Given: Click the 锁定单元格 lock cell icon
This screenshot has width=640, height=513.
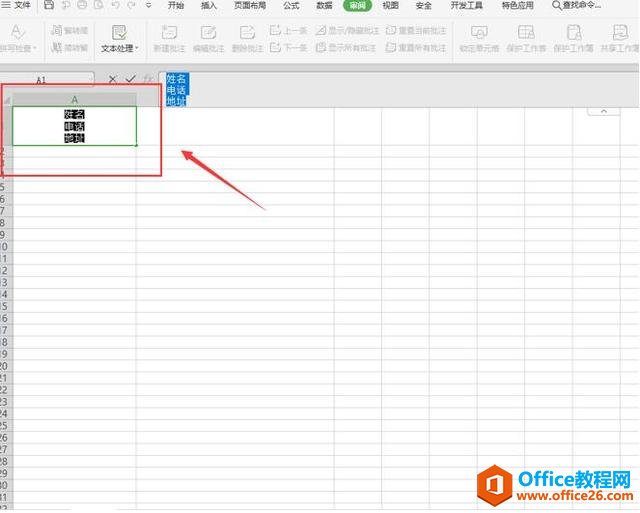Looking at the screenshot, I should click(479, 32).
